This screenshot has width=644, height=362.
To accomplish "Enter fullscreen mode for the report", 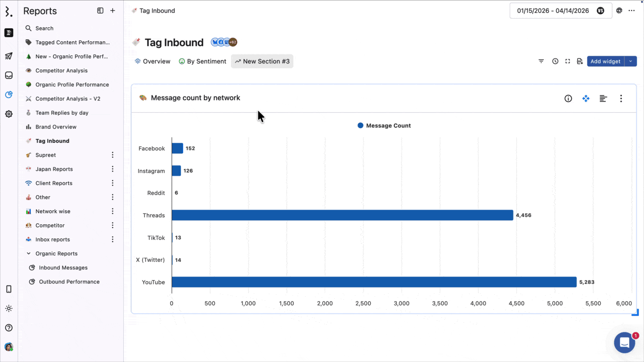I will pos(568,61).
